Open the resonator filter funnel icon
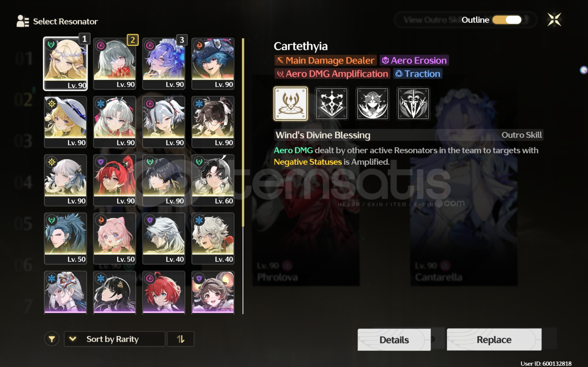The width and height of the screenshot is (588, 367). tap(52, 339)
